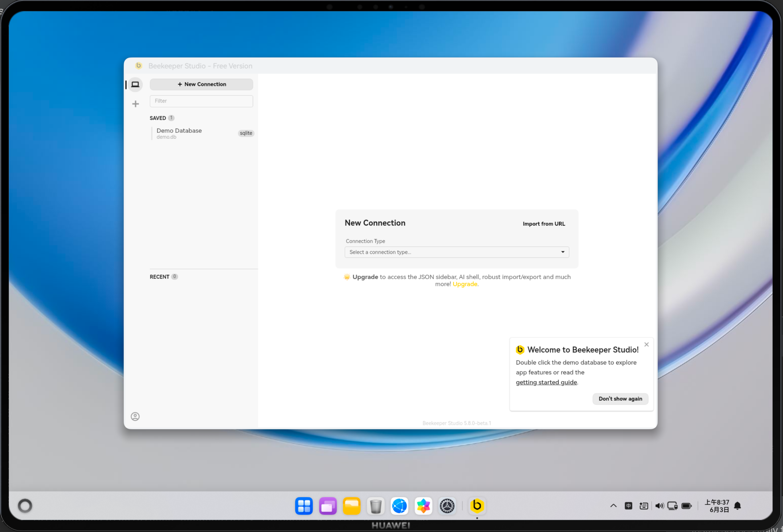Screen dimensions: 783x532
Task: Click the Don't show again button
Action: tap(620, 399)
